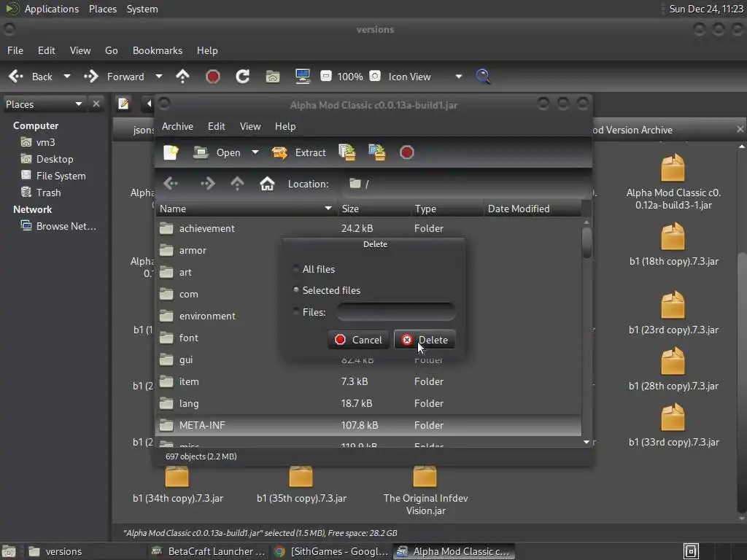Confirm Delete in the Delete dialog

[425, 340]
